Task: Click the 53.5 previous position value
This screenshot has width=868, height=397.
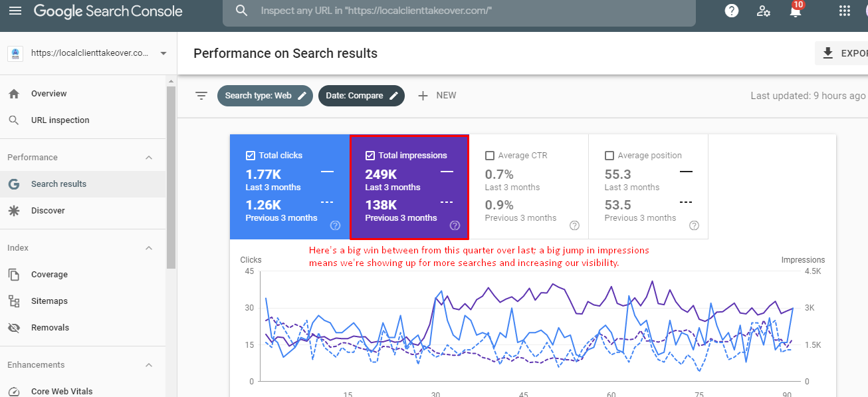Action: point(617,205)
